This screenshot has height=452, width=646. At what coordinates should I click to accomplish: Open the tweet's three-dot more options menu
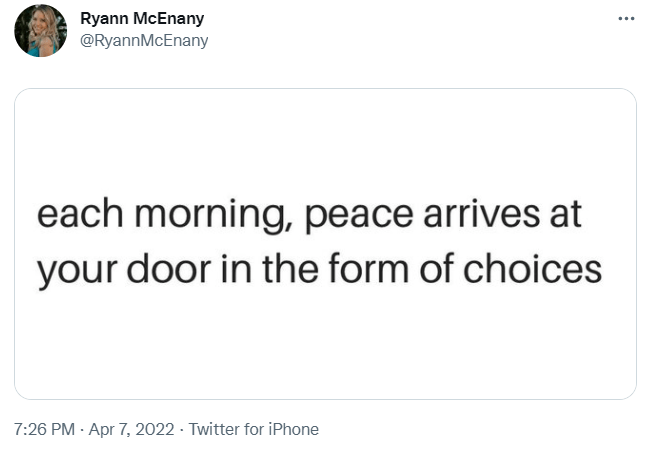click(626, 18)
